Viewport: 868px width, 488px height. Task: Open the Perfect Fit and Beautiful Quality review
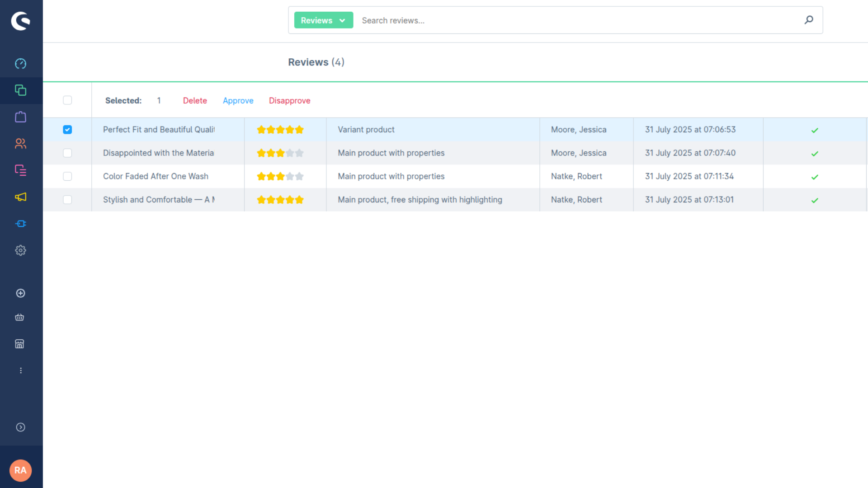coord(159,130)
